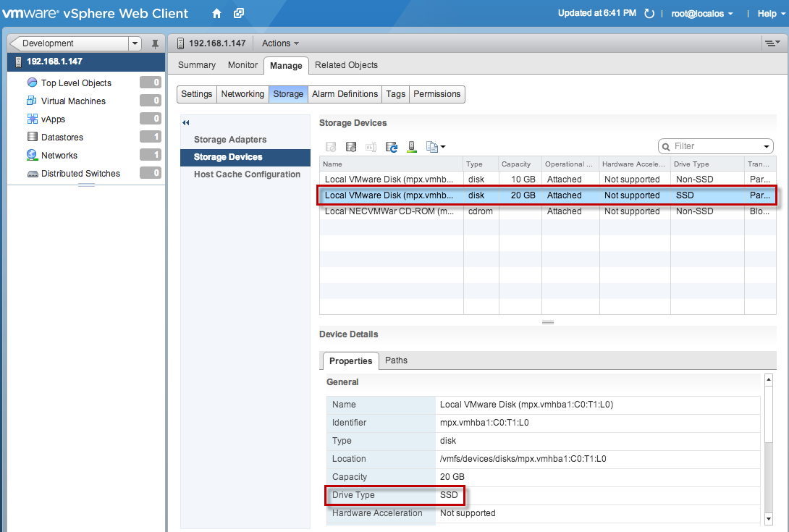This screenshot has width=789, height=532.
Task: Click the vApps icon
Action: click(32, 119)
